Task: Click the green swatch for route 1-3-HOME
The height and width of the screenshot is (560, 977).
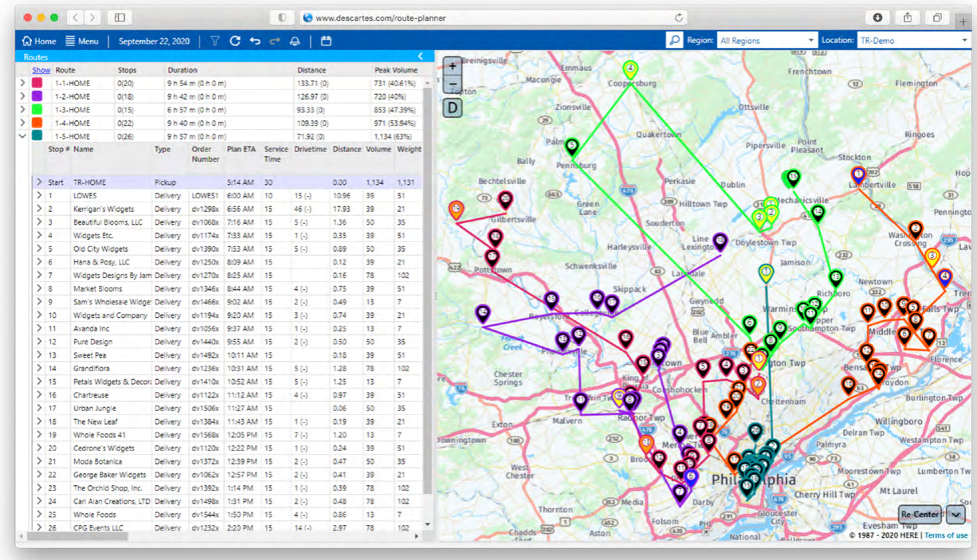Action: click(x=37, y=110)
